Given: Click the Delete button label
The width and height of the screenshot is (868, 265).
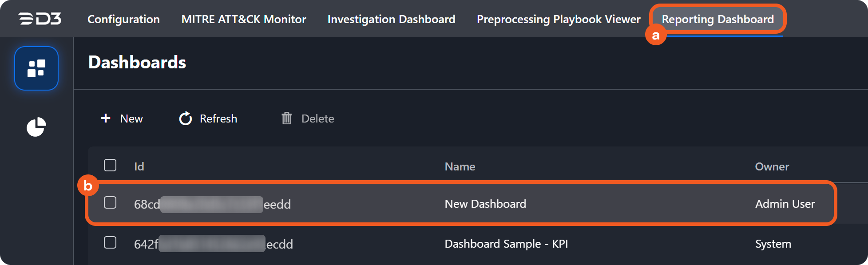Looking at the screenshot, I should pyautogui.click(x=317, y=119).
